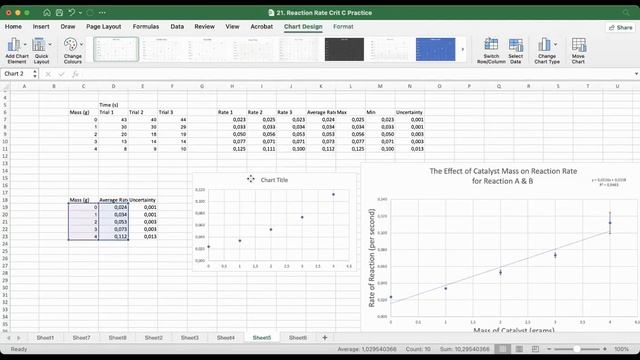Screen dimensions: 640x360
Task: Click the Move Chart button
Action: point(578,51)
